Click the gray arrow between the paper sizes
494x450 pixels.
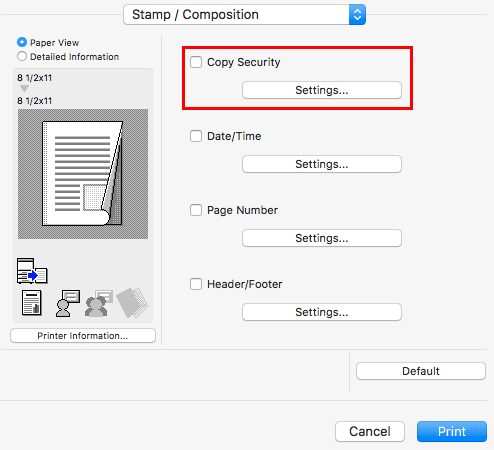pos(24,89)
